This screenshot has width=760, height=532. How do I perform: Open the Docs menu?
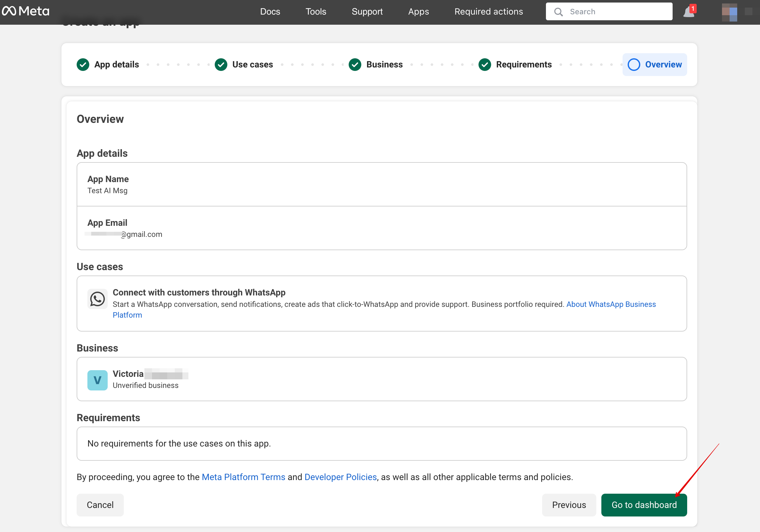pyautogui.click(x=270, y=12)
